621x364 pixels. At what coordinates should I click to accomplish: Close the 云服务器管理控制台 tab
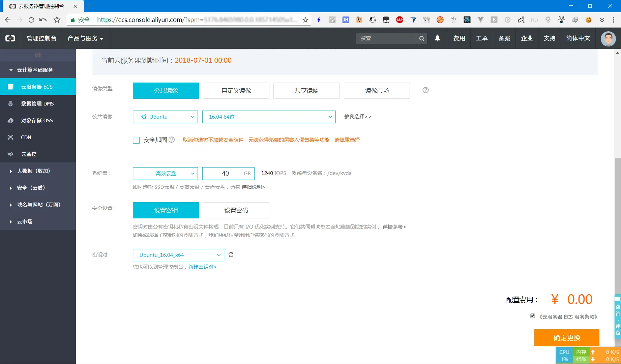[x=75, y=6]
